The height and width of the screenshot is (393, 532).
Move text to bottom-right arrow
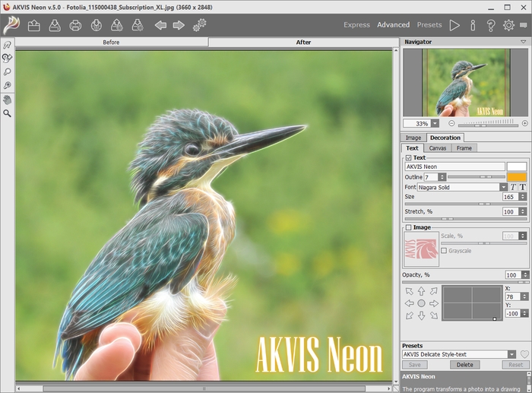point(434,315)
